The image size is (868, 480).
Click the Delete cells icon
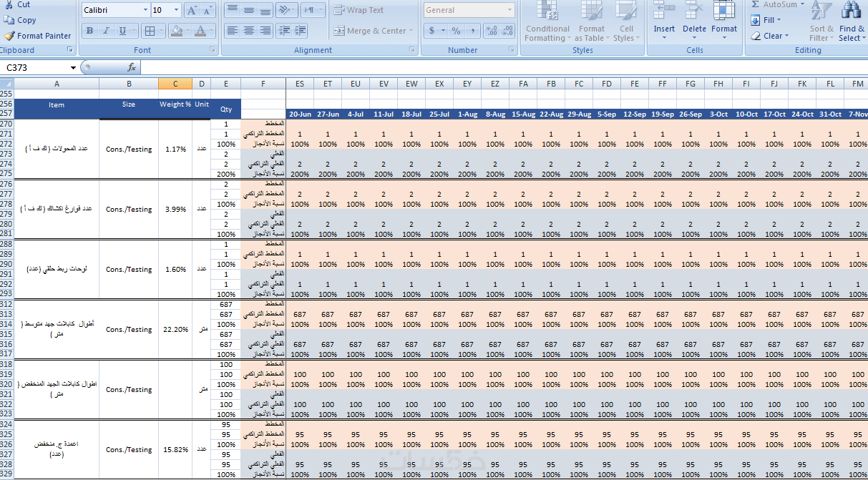point(694,10)
